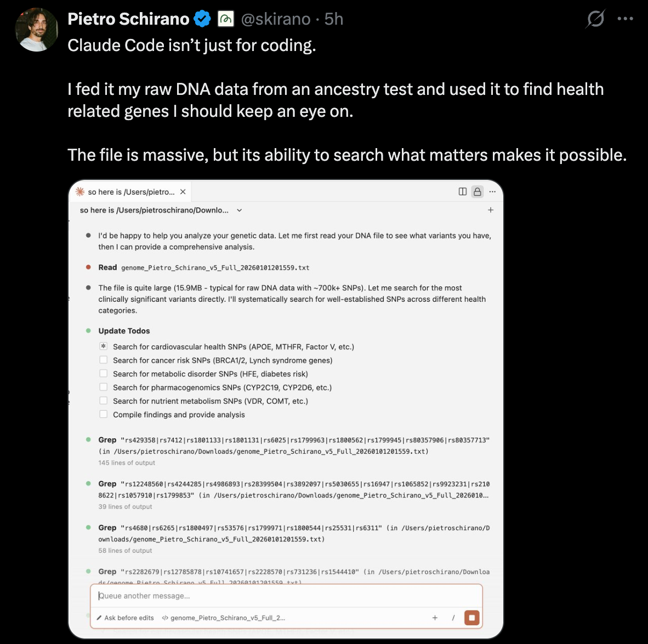648x644 pixels.
Task: Click the split editor icon in Claude panel
Action: coord(463,191)
